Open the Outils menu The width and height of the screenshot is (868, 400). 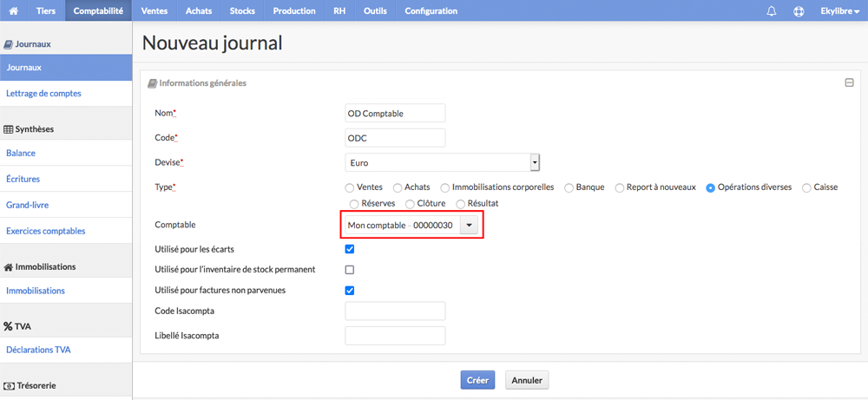pyautogui.click(x=375, y=10)
